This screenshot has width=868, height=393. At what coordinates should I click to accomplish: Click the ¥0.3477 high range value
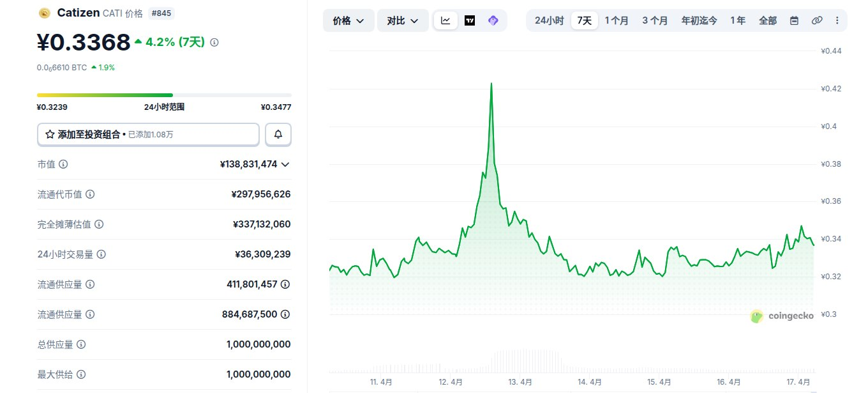276,107
